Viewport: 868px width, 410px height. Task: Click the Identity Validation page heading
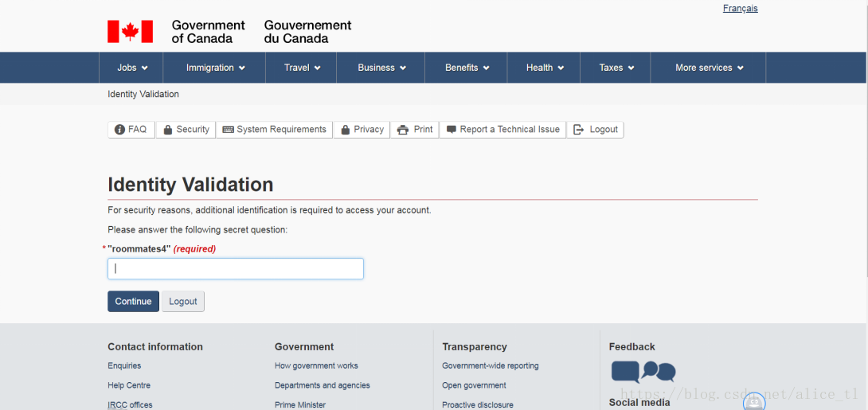pos(190,184)
